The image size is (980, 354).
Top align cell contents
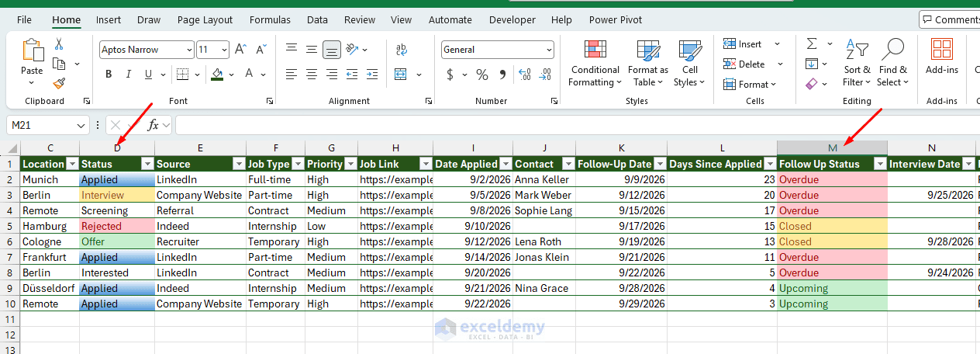[x=292, y=48]
